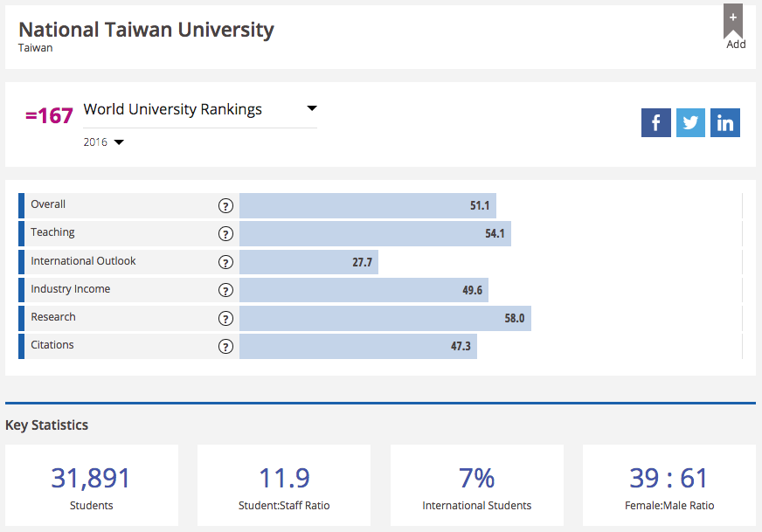Show help for Industry Income
This screenshot has height=532, width=762.
click(225, 290)
